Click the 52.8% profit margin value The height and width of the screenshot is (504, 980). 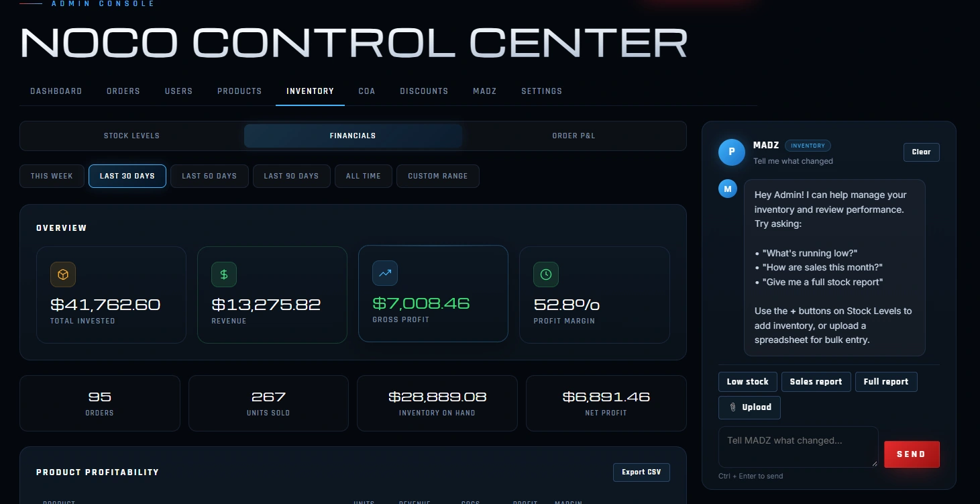[567, 305]
